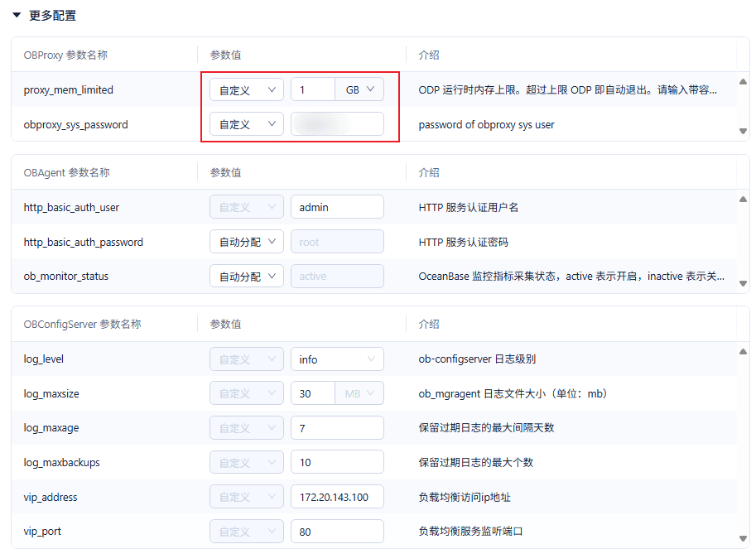
Task: Open GB unit dropdown for proxy_mem_limited
Action: click(359, 89)
